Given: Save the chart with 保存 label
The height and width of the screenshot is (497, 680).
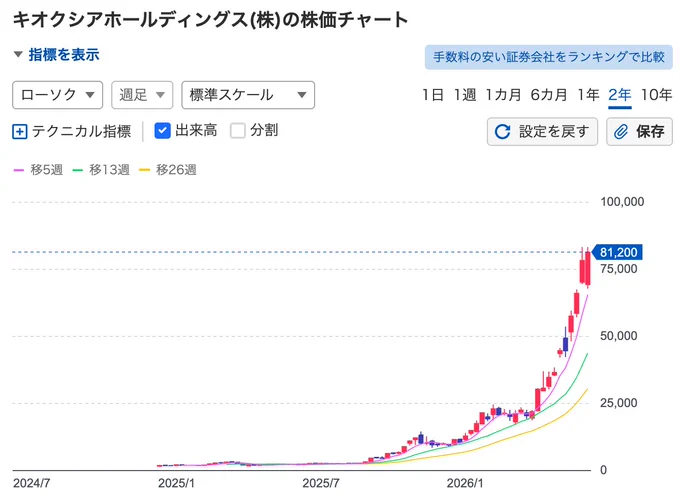Looking at the screenshot, I should (x=650, y=131).
